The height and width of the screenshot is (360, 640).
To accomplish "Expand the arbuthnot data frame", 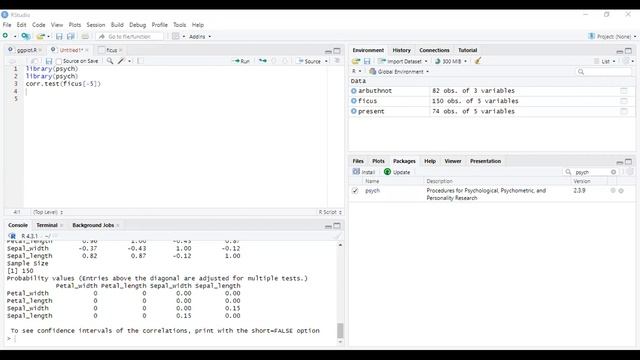I will pos(354,91).
